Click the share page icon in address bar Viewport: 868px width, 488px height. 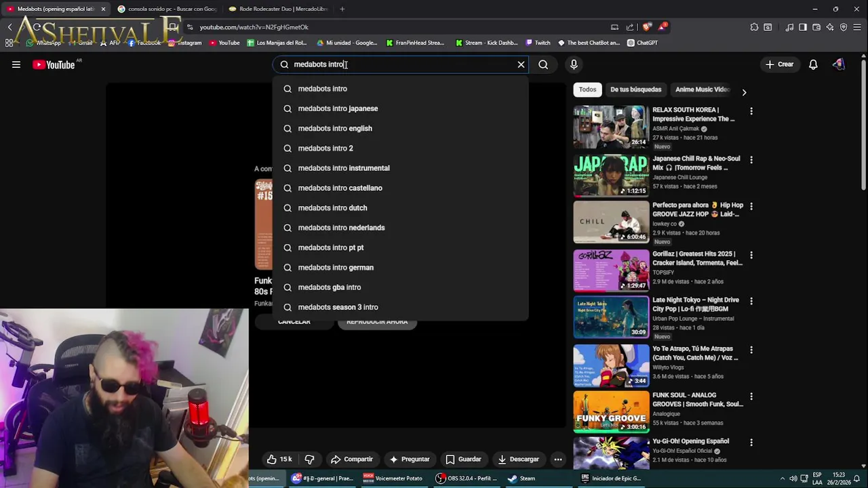pos(630,27)
